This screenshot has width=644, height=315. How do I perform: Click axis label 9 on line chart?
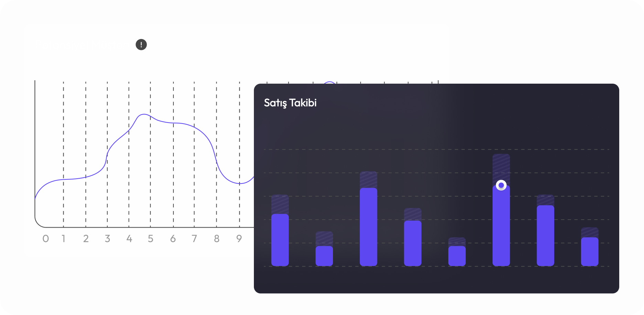[x=239, y=239]
